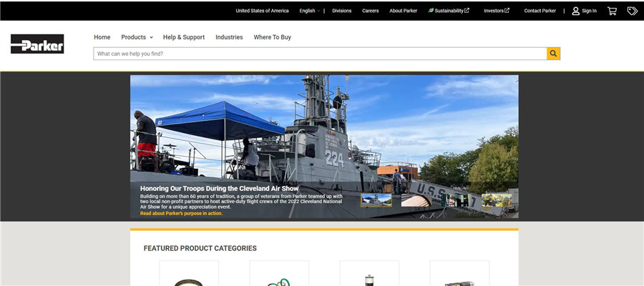Screen dimensions: 644x286
Task: Open Investors external link
Action: click(497, 11)
